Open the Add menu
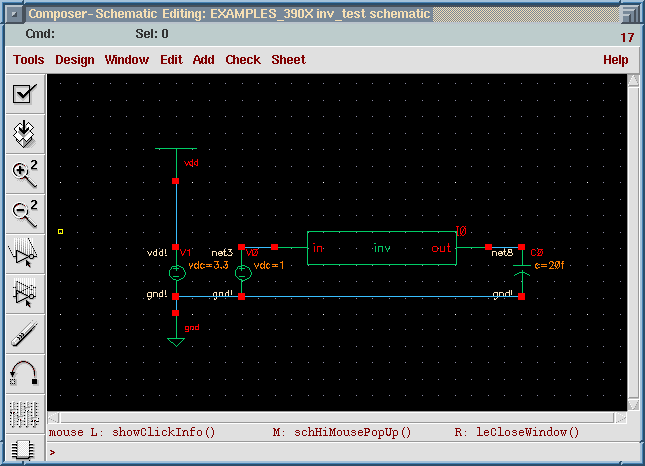645x466 pixels. tap(204, 60)
